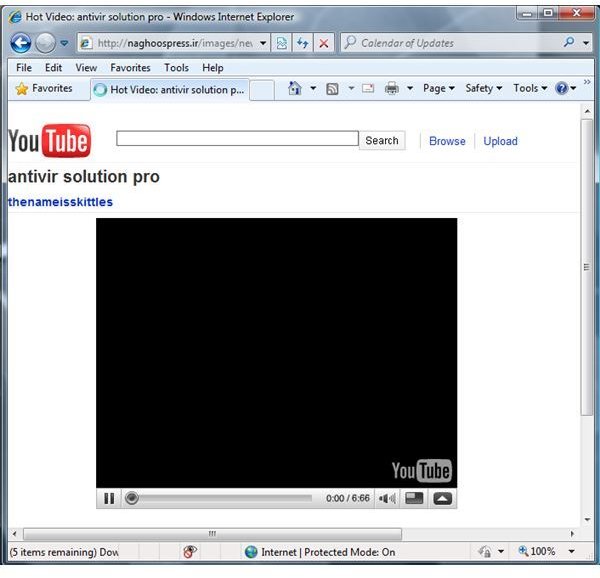Open the View menu
The width and height of the screenshot is (600, 578).
click(86, 68)
